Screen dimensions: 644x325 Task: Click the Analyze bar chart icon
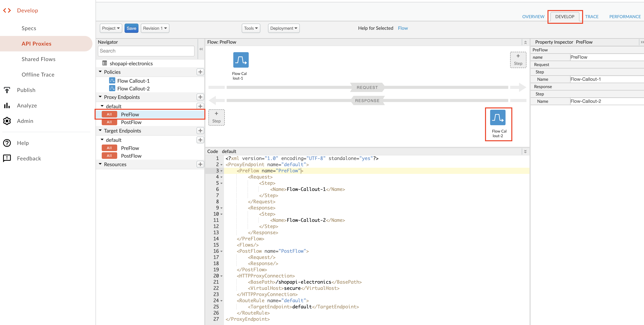[7, 105]
